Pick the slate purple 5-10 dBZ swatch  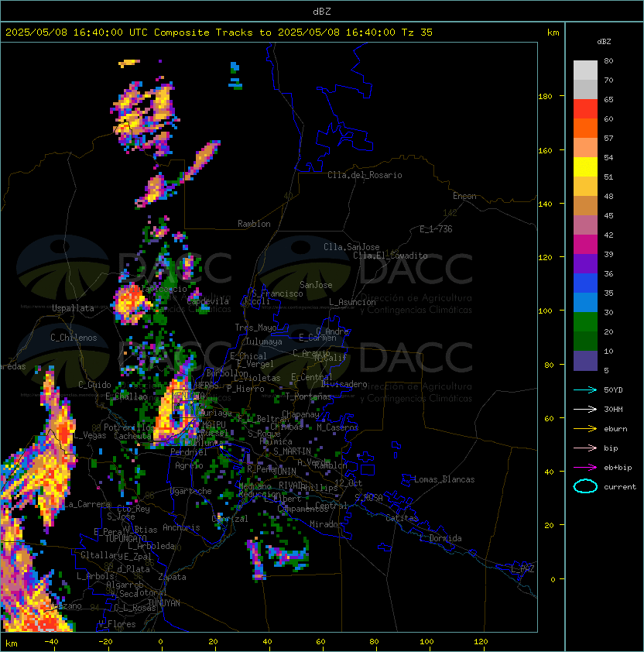[x=585, y=361]
